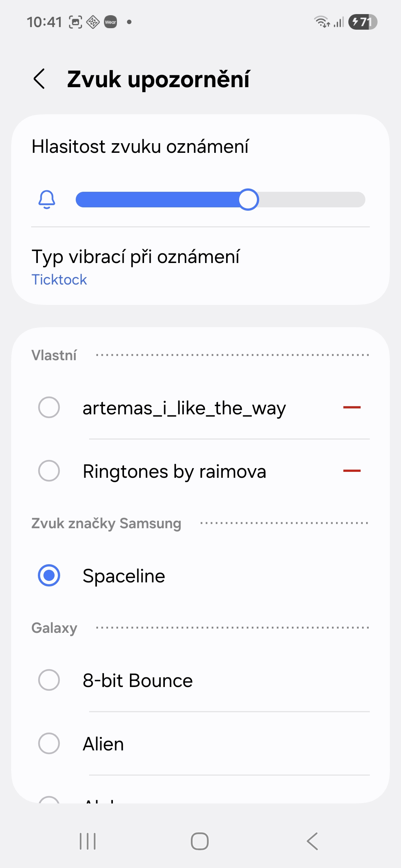The height and width of the screenshot is (868, 401).
Task: Remove artemas_i_like_the_way custom sound
Action: (352, 407)
